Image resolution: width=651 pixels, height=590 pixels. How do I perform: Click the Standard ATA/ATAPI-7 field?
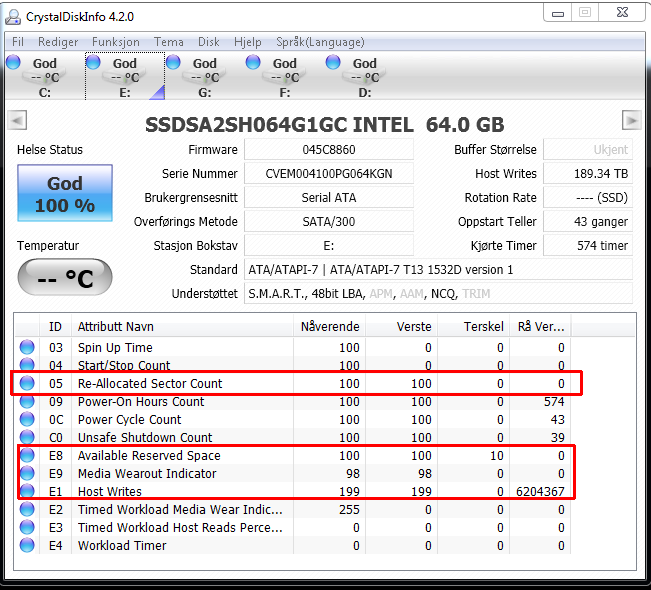438,270
